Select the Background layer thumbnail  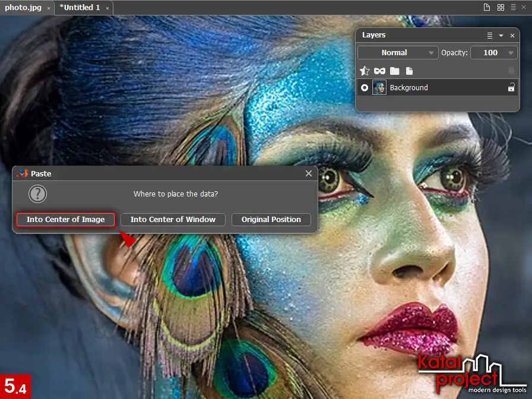(379, 88)
